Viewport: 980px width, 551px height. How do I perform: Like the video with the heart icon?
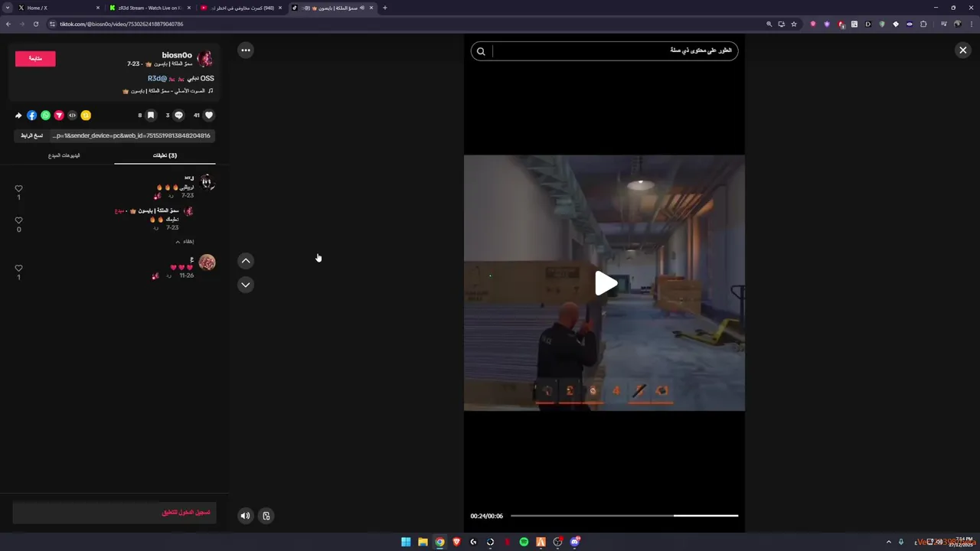(x=208, y=116)
